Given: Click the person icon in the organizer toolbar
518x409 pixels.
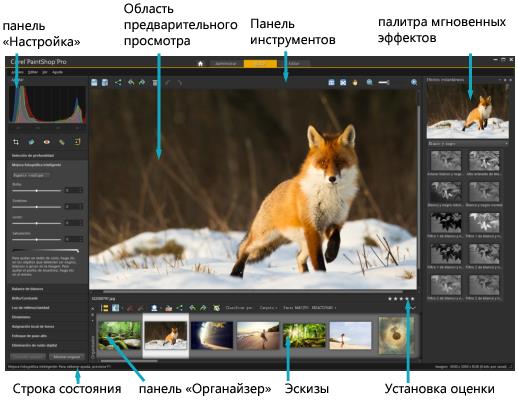Looking at the screenshot, I should (x=154, y=308).
